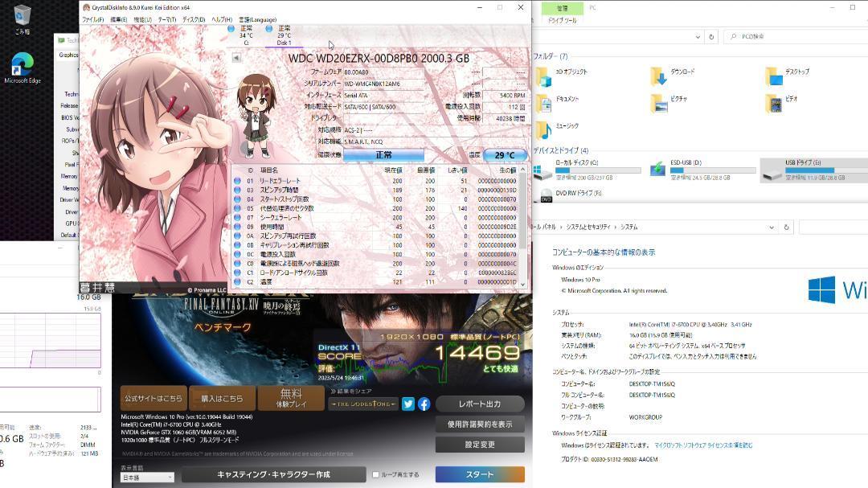
Task: Select the ESD-USB (D:) drive
Action: (702, 170)
